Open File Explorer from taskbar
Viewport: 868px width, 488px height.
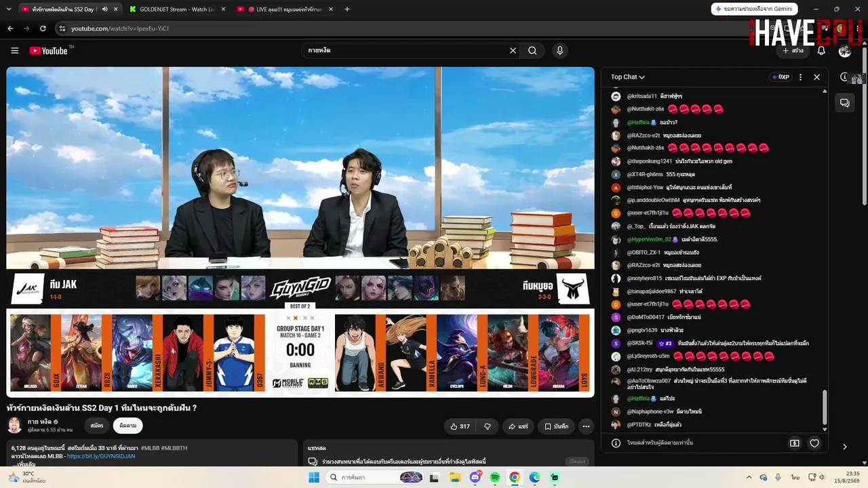coord(455,478)
